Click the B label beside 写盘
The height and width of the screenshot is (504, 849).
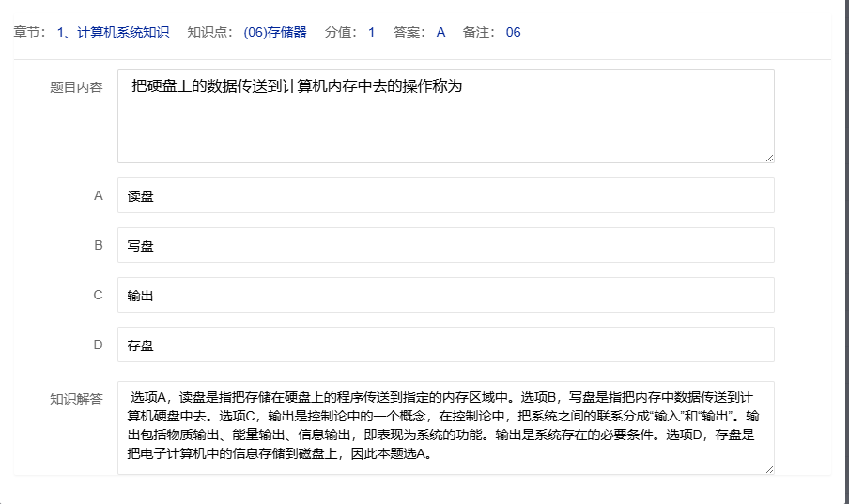click(x=98, y=246)
